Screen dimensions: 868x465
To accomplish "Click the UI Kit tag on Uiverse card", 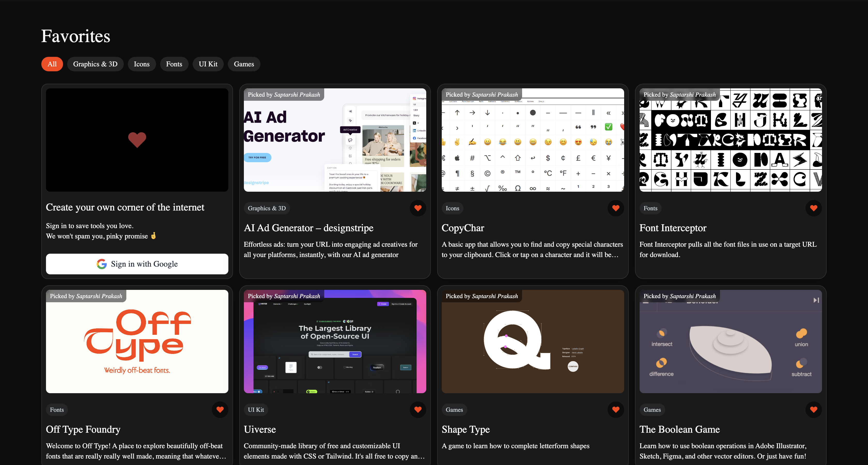I will (x=256, y=410).
